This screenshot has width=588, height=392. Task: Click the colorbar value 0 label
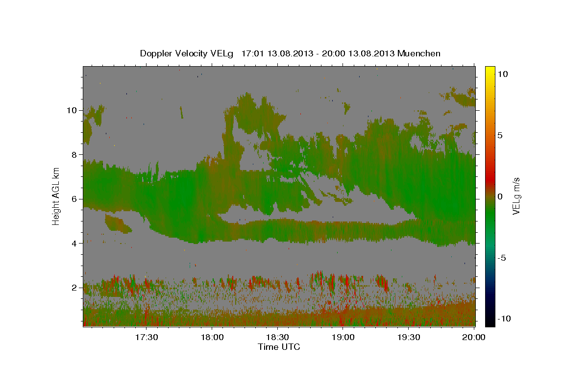coord(500,196)
